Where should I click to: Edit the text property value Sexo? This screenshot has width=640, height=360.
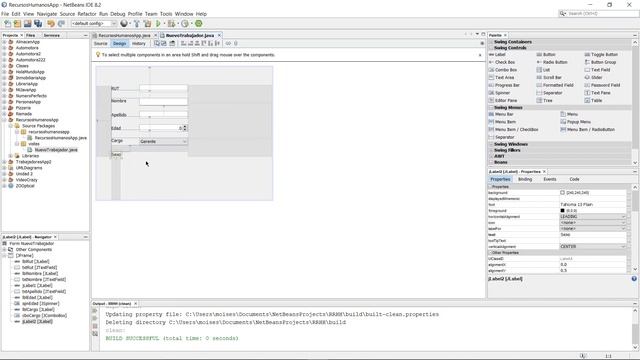592,235
